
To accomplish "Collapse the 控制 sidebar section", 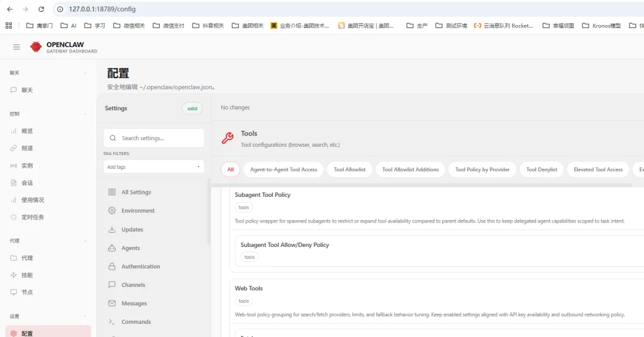I will (85, 114).
